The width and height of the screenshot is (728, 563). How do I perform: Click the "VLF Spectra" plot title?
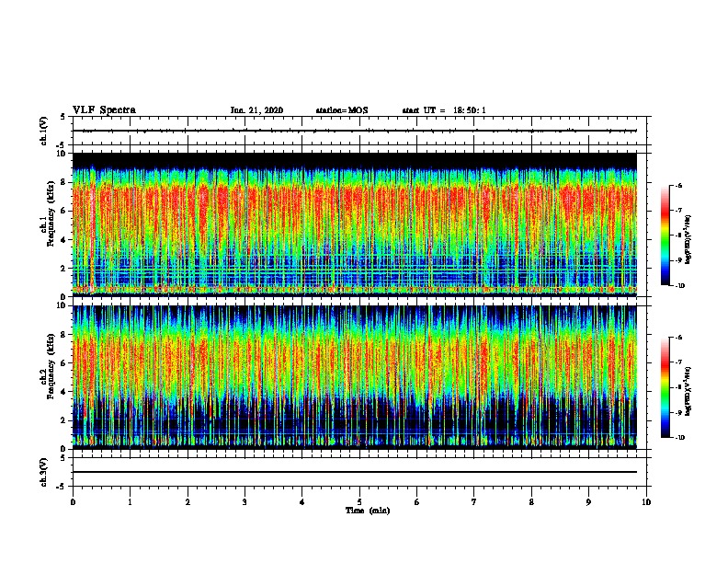[104, 110]
